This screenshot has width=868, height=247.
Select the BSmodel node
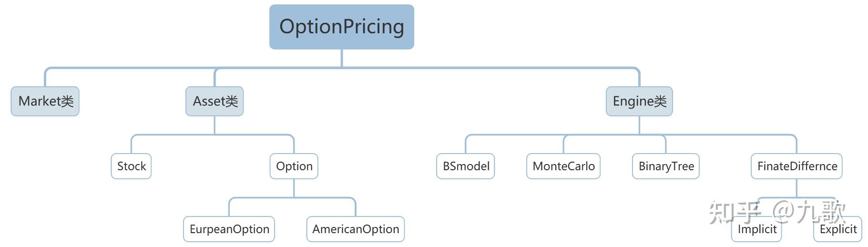point(466,166)
